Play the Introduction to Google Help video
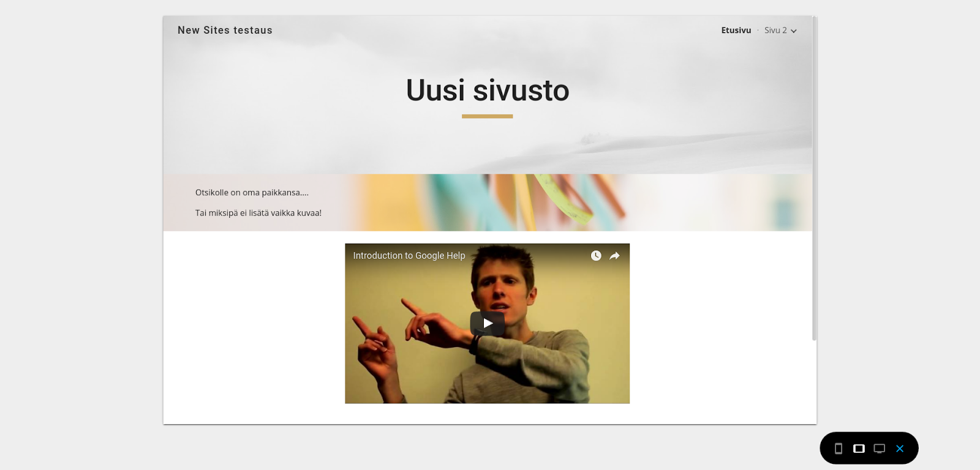This screenshot has width=980, height=470. 488,323
